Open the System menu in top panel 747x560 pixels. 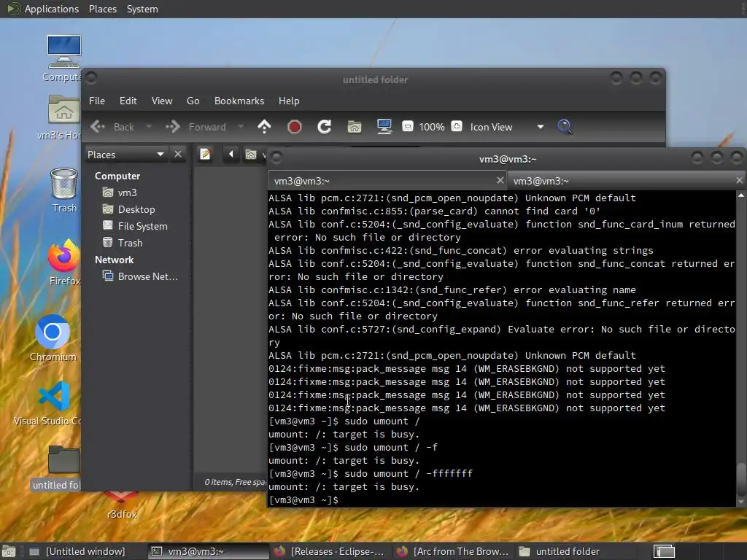pos(142,9)
